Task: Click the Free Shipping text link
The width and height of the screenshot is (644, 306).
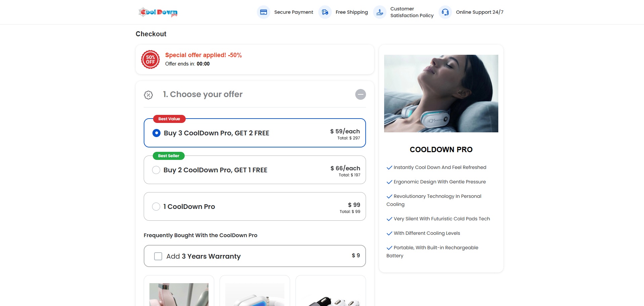Action: (x=352, y=12)
